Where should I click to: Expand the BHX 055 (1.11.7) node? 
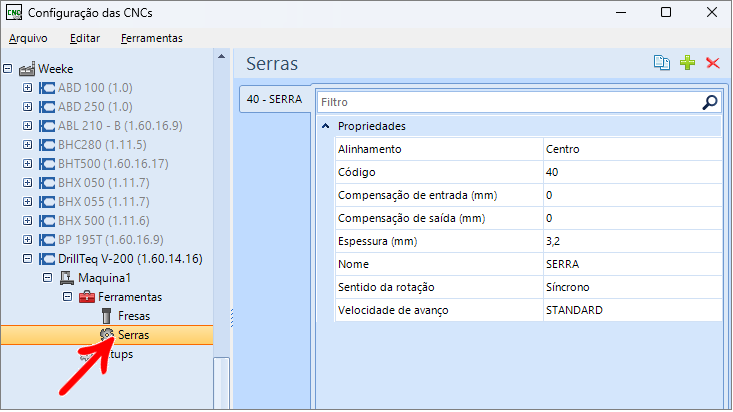28,202
